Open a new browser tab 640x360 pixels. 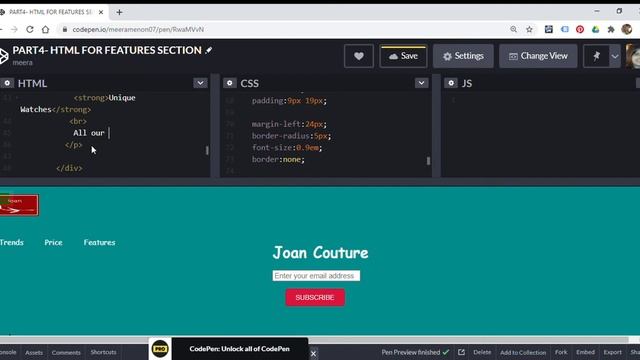pyautogui.click(x=119, y=12)
